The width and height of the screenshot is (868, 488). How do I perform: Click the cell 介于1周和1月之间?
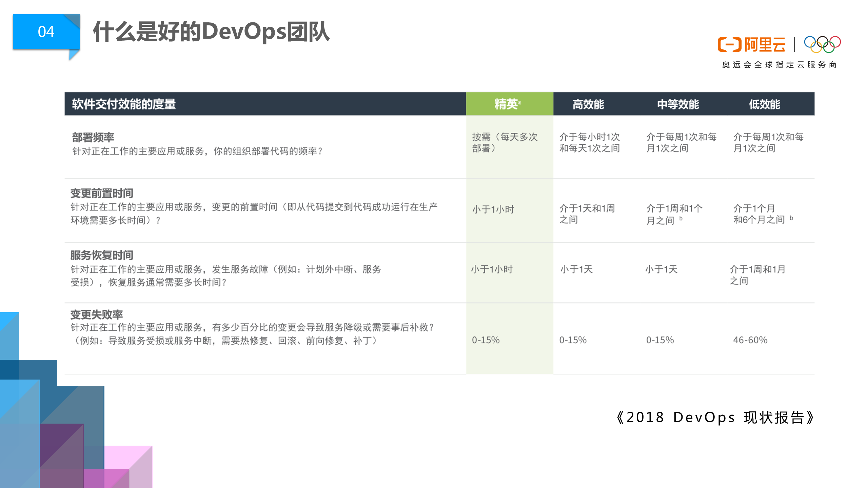757,275
